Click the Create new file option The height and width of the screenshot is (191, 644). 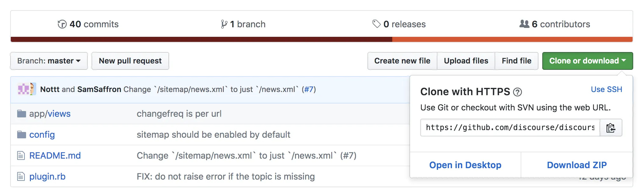tap(402, 61)
